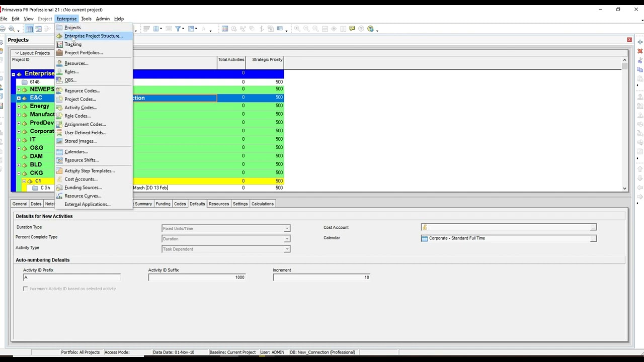Open the Admin menu
The height and width of the screenshot is (362, 644).
coord(103,19)
